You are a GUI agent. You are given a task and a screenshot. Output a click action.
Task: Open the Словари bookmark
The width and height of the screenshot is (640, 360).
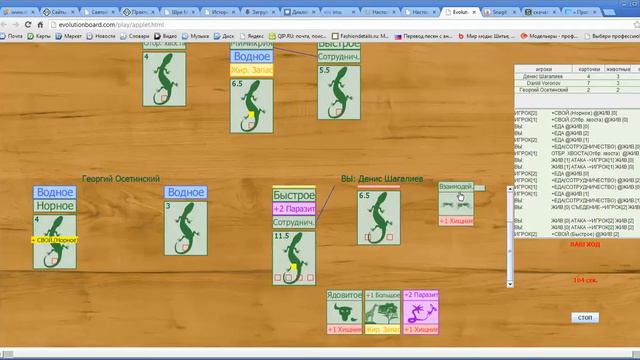pos(135,36)
